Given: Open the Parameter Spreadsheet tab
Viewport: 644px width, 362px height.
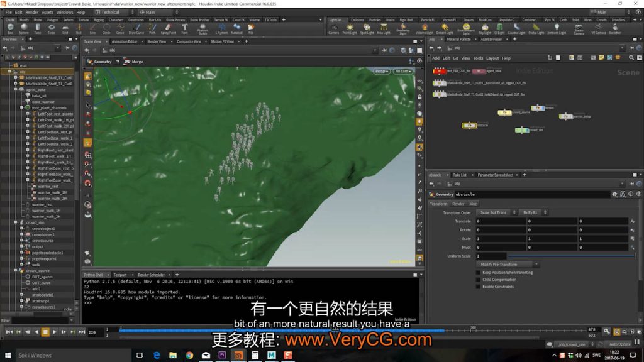Looking at the screenshot, I should click(496, 175).
